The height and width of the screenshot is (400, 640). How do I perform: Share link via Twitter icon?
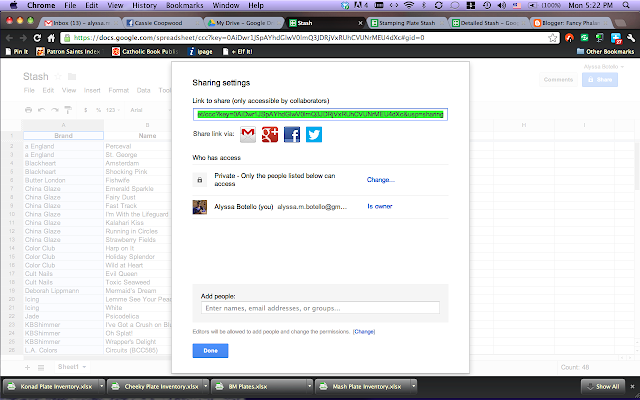pos(314,134)
